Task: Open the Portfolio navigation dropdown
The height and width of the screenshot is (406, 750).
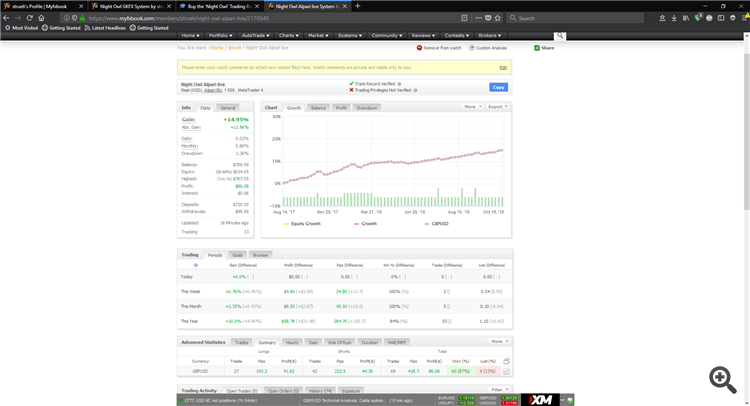Action: tap(221, 35)
